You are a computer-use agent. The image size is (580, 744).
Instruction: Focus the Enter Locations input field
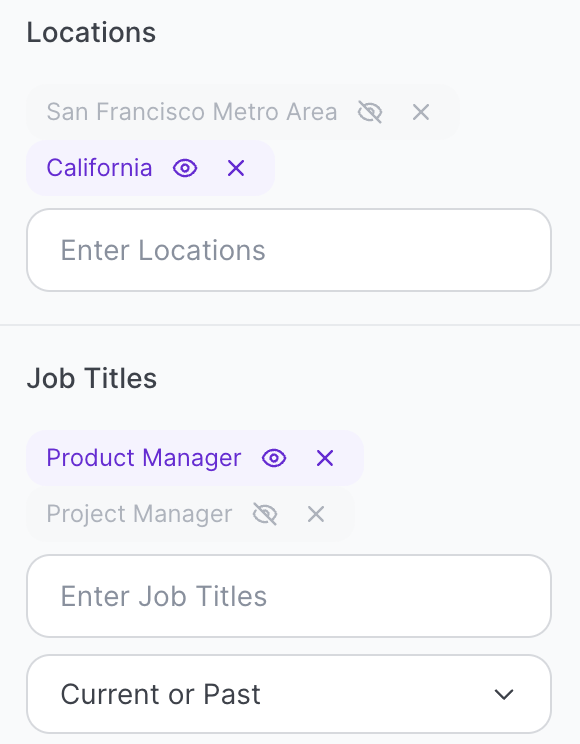(x=289, y=250)
